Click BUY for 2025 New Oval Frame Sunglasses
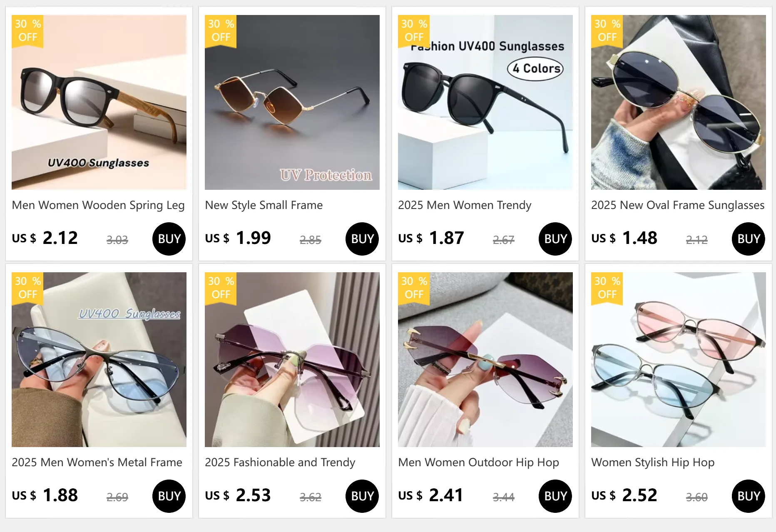This screenshot has height=532, width=776. [x=749, y=239]
